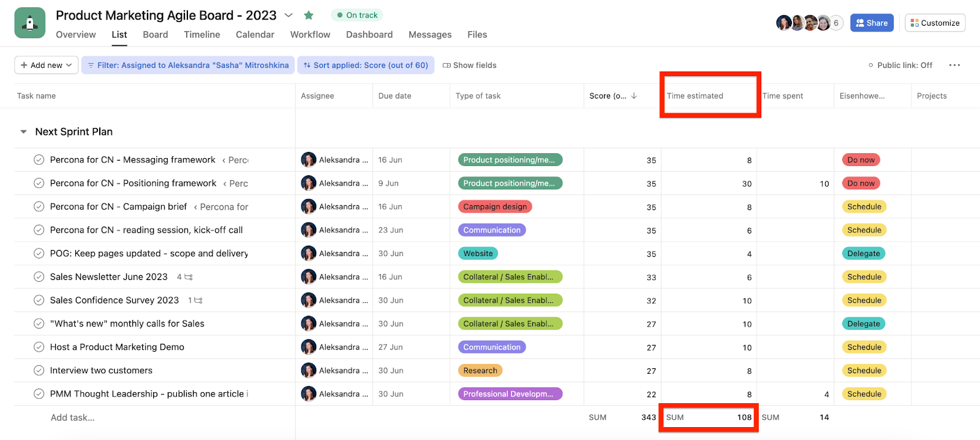Click the Professional Development type tag

point(510,394)
